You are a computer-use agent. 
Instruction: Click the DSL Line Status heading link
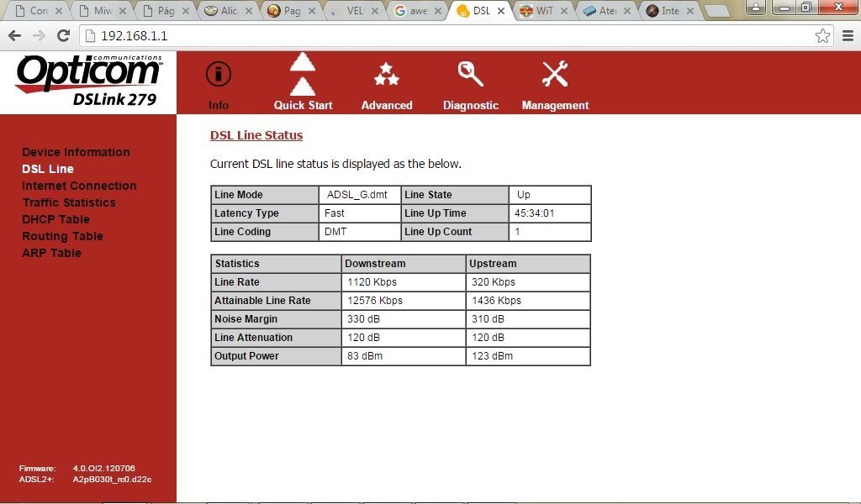click(256, 135)
